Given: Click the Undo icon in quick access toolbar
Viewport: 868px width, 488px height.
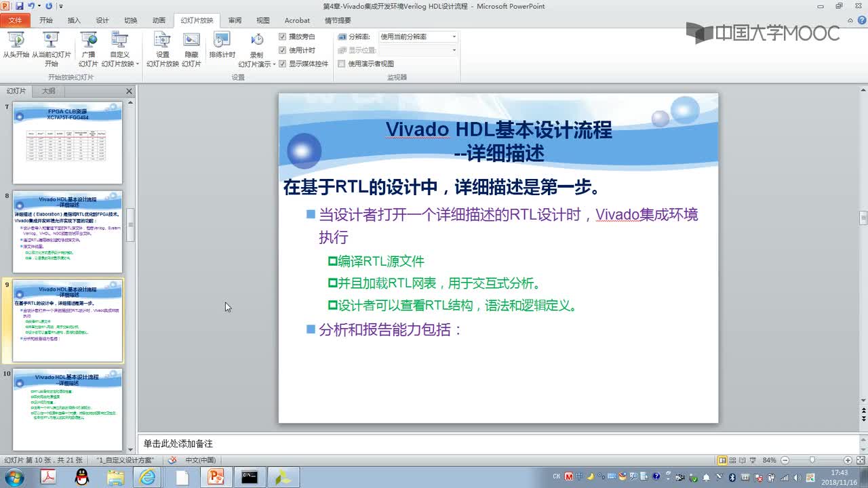Looking at the screenshot, I should tap(31, 6).
